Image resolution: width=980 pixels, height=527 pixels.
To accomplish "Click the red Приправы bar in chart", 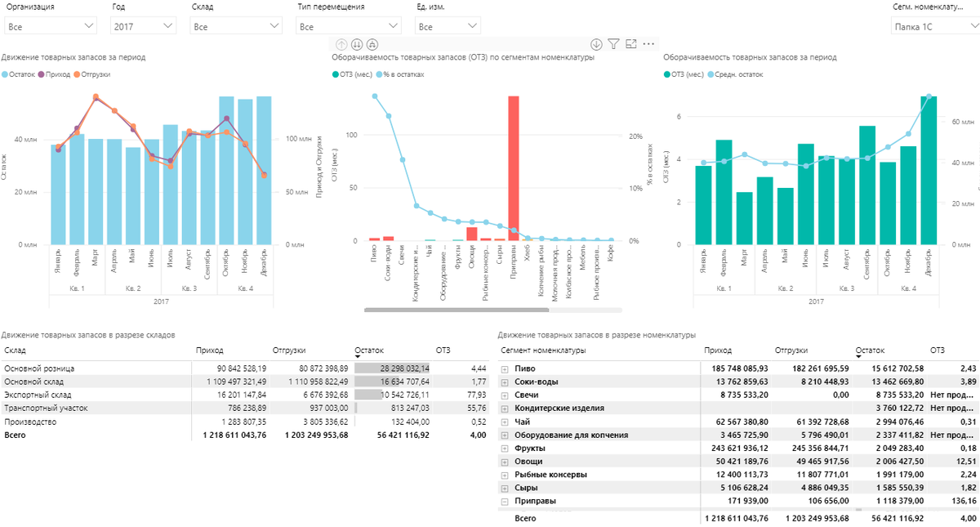I will [513, 168].
